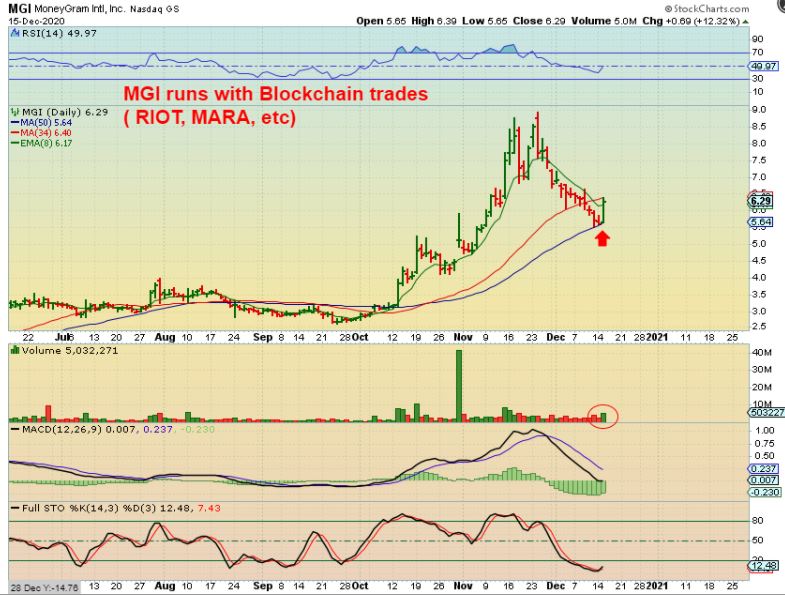785x595 pixels.
Task: Click the tallest green volume bar in November
Action: 459,385
